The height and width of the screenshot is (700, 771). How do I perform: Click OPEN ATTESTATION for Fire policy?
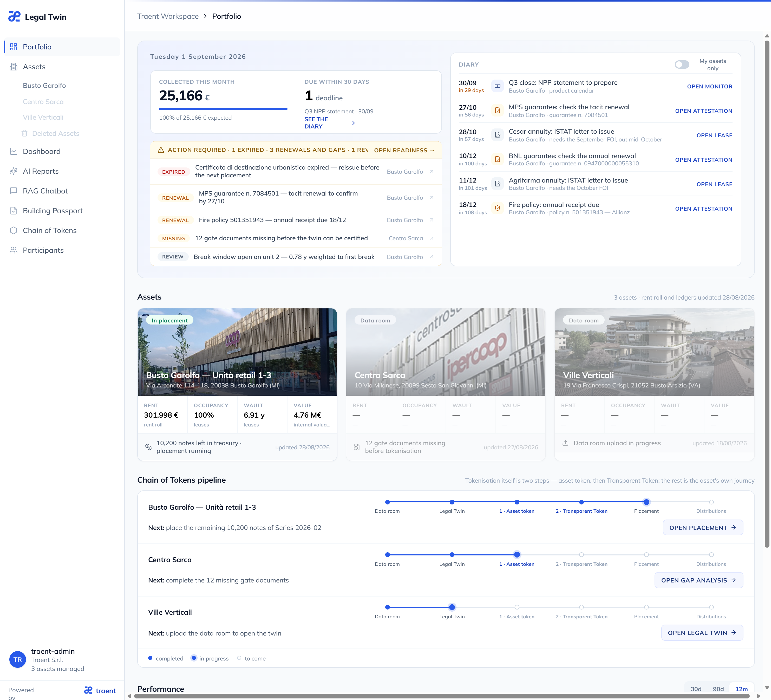pos(703,209)
